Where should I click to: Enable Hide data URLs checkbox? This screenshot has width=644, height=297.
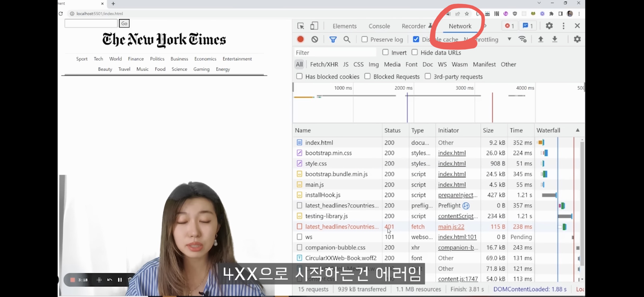[x=415, y=52]
